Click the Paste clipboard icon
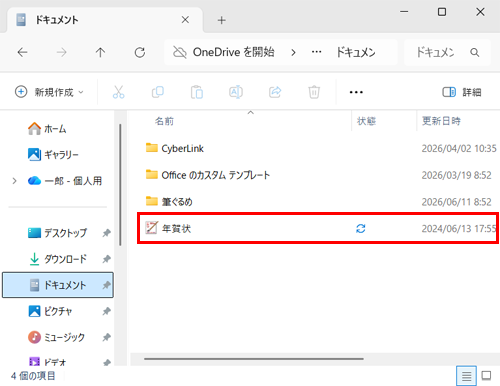 [x=197, y=92]
